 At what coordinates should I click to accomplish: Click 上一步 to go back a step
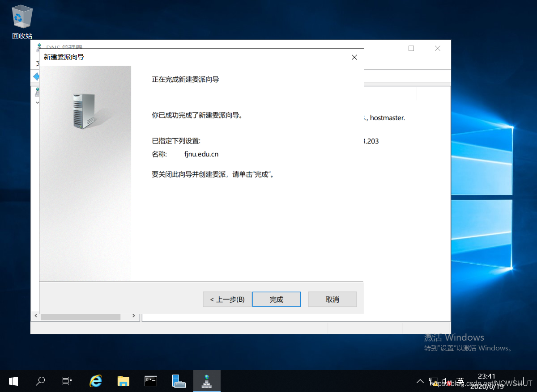[227, 299]
